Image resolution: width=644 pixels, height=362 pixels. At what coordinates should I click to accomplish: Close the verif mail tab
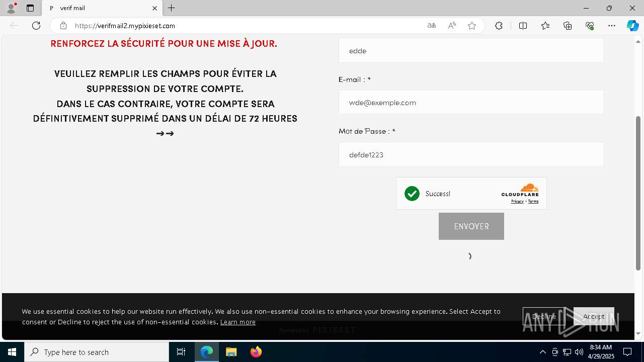point(154,8)
